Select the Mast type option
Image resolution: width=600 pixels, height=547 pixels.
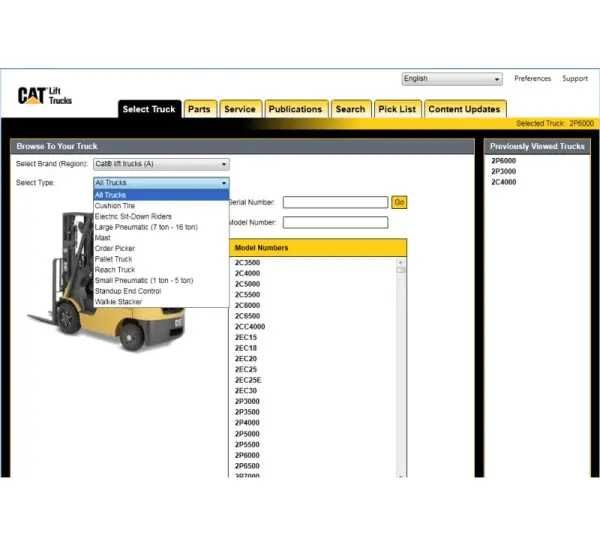tap(161, 238)
